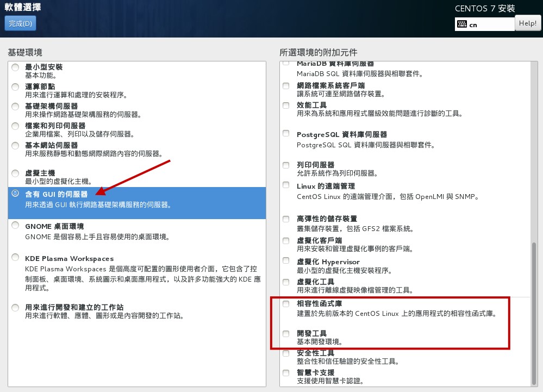Viewport: 543px width, 392px height.
Task: Check 網路檔案系統客戶端 add-on
Action: click(285, 85)
